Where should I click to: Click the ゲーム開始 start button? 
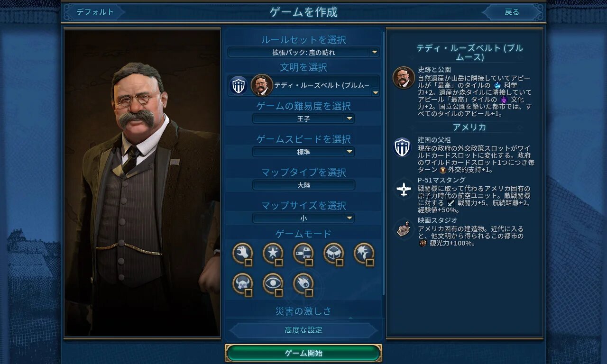tap(303, 353)
